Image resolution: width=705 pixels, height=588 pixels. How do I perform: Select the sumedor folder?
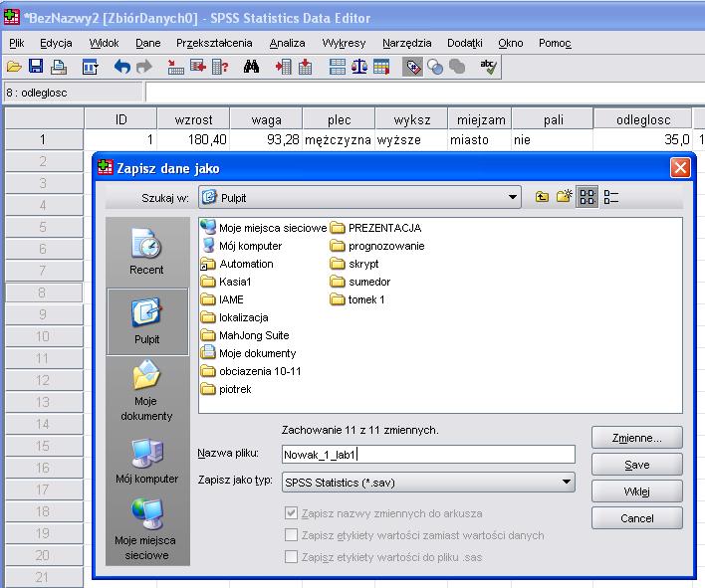pos(360,282)
